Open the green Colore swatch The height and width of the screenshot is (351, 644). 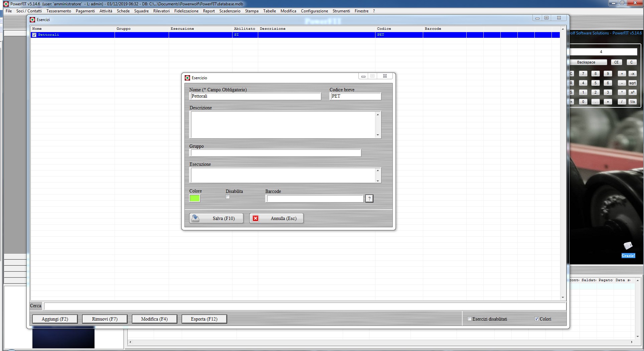point(195,198)
